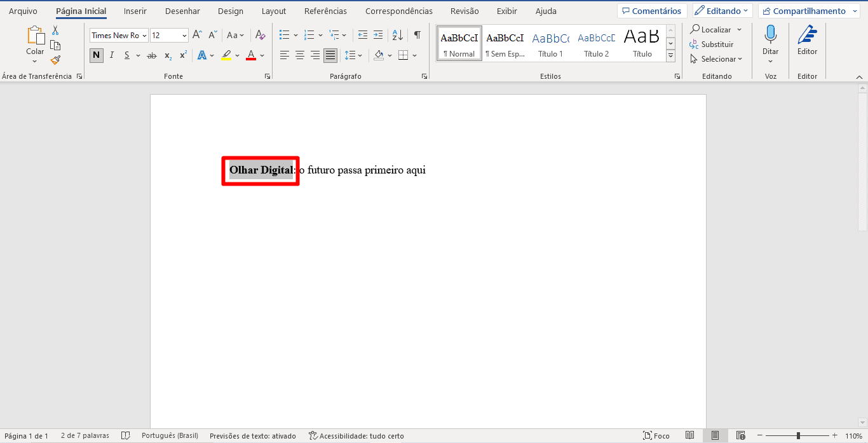The height and width of the screenshot is (443, 868).
Task: Open borders dropdown arrow
Action: coord(414,55)
